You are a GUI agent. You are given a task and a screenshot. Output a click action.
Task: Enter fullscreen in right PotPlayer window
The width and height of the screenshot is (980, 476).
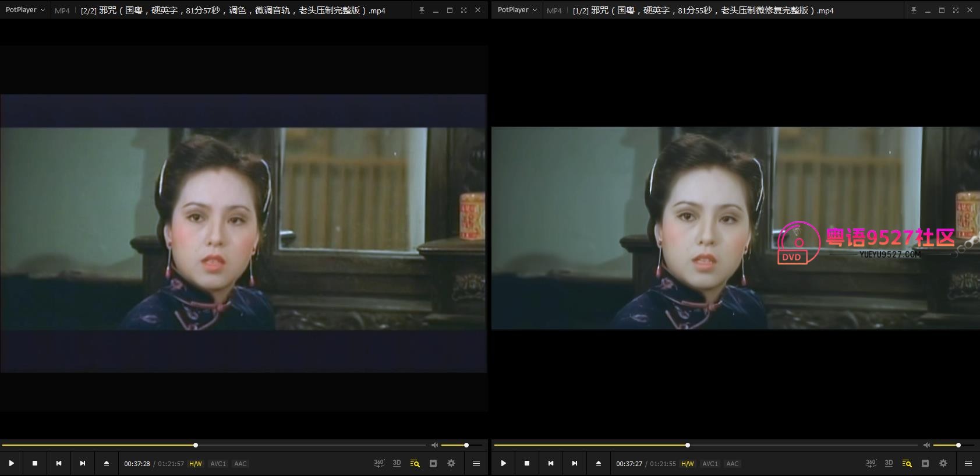point(956,10)
